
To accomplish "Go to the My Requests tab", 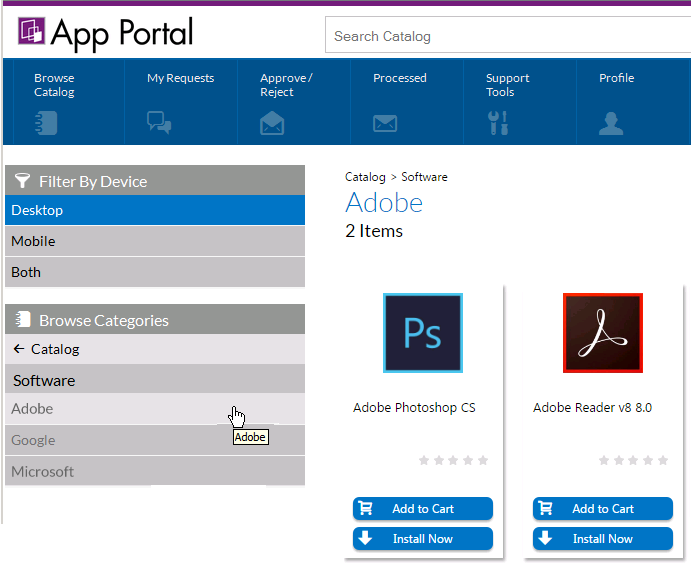I will click(180, 78).
